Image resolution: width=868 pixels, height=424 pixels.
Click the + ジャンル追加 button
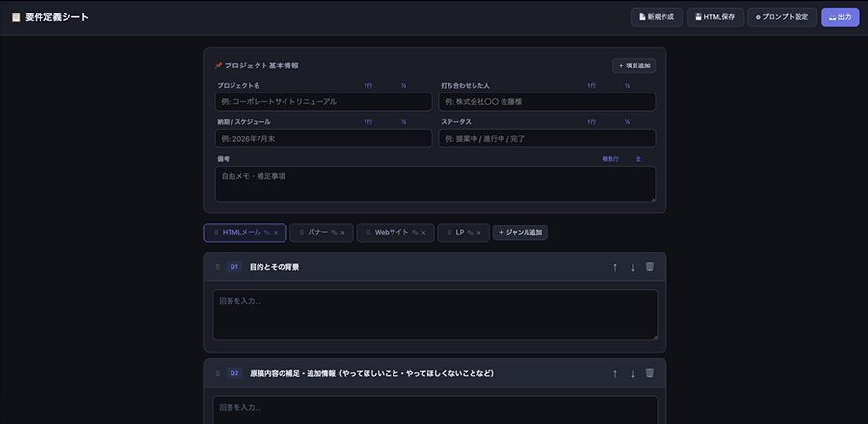pos(521,233)
